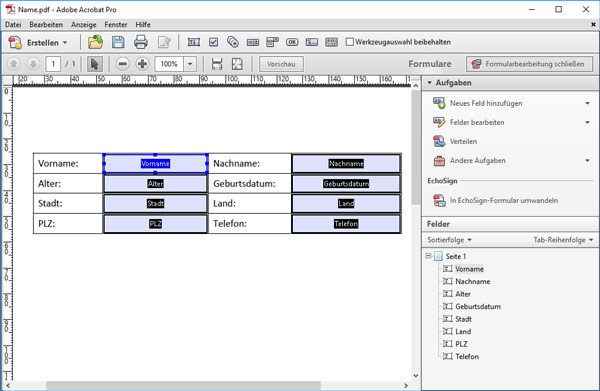Select Telefon in the fields tree
Viewport: 600px width, 391px height.
(467, 357)
